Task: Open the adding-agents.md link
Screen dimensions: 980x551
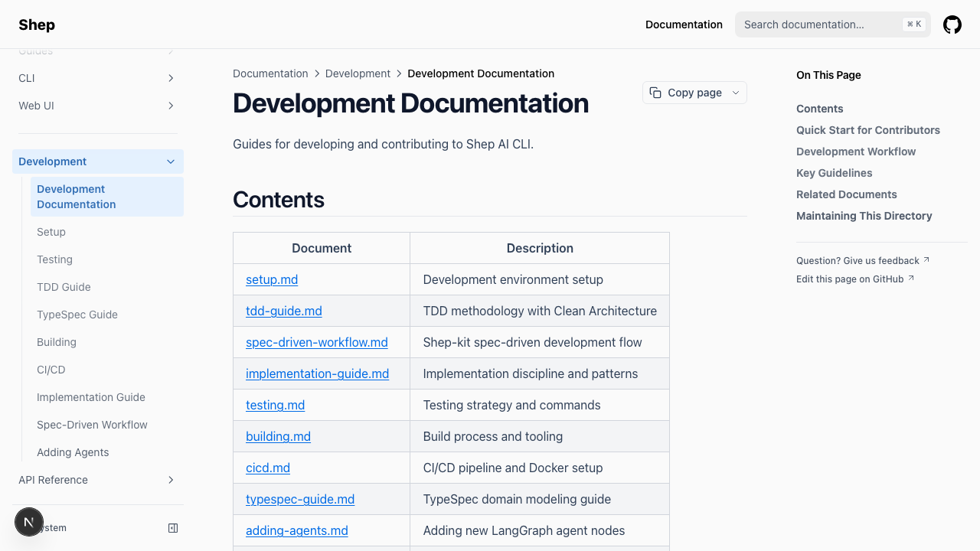Action: tap(297, 530)
